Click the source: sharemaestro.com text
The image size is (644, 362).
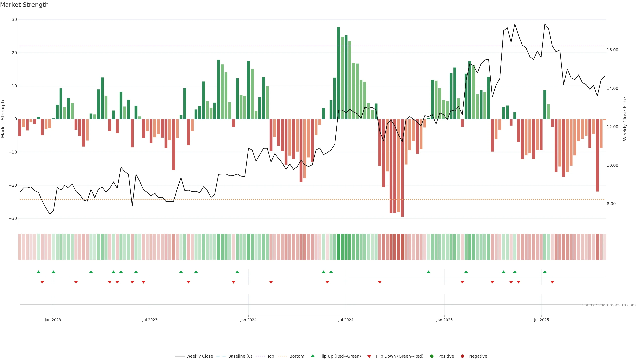pyautogui.click(x=609, y=305)
